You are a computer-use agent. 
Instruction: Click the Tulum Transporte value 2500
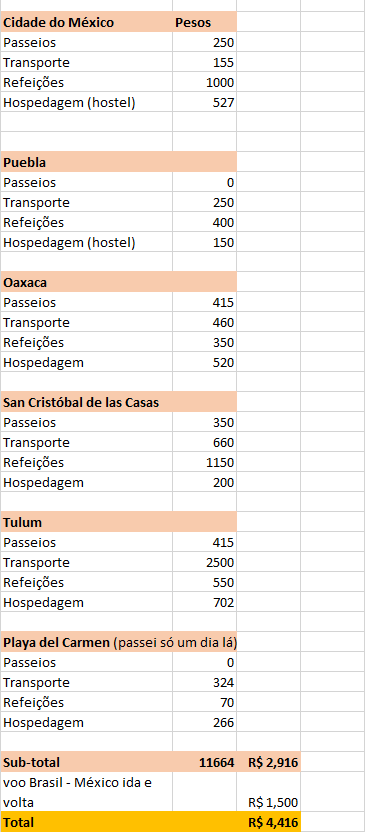click(205, 562)
